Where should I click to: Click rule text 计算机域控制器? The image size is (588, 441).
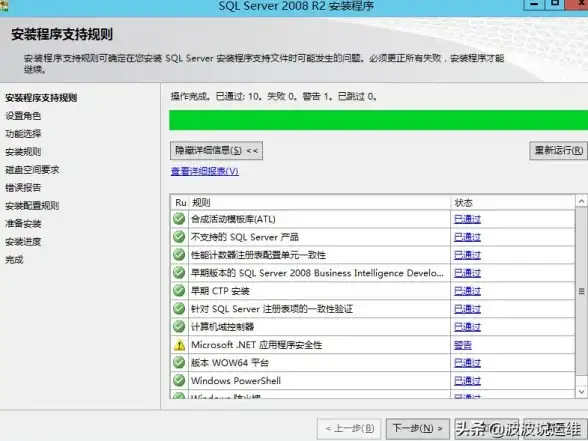point(222,327)
